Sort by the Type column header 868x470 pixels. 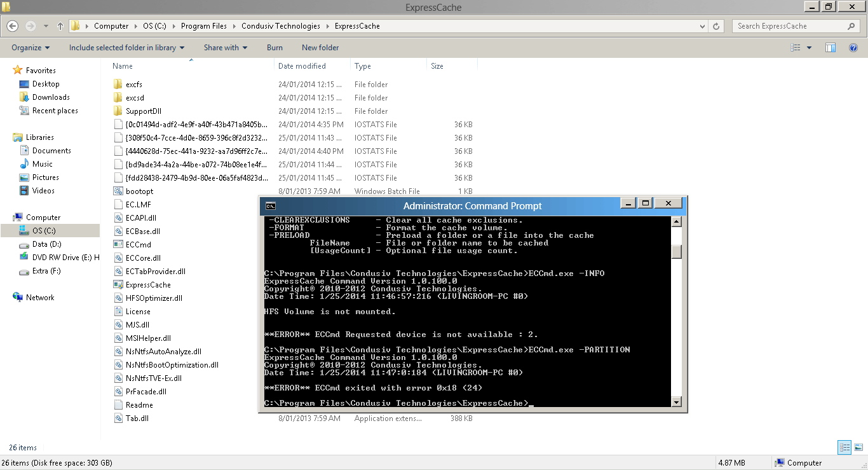pyautogui.click(x=388, y=66)
